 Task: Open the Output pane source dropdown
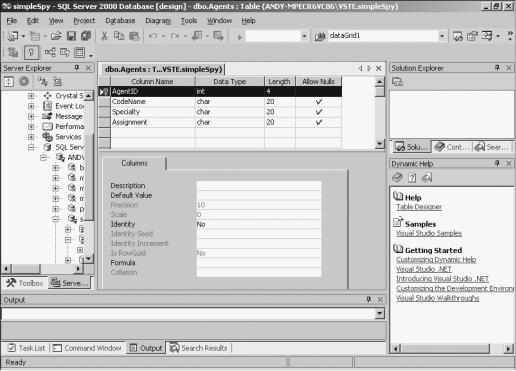379,313
